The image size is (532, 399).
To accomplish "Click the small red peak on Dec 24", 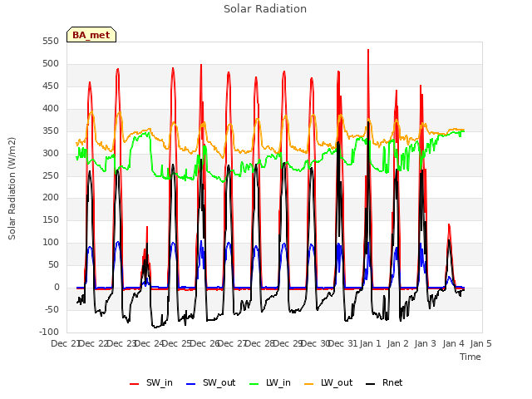I will click(147, 228).
